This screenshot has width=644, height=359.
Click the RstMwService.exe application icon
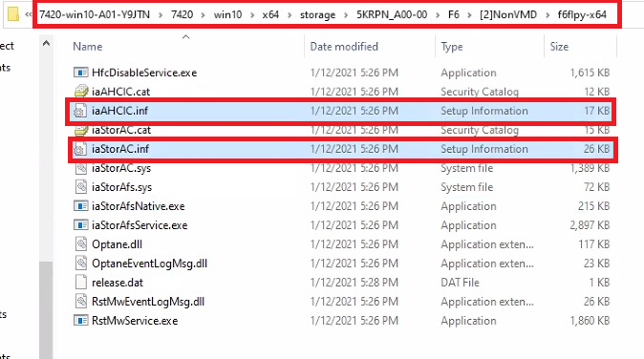tap(80, 321)
